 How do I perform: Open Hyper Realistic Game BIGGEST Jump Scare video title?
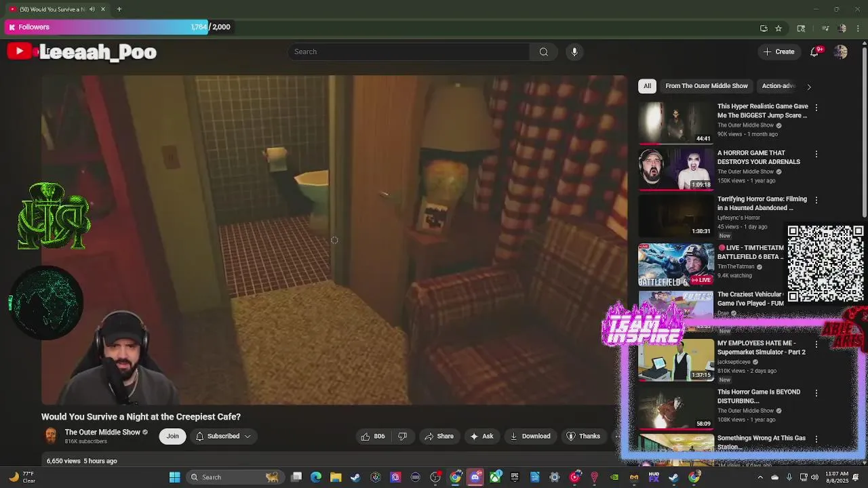tap(762, 110)
